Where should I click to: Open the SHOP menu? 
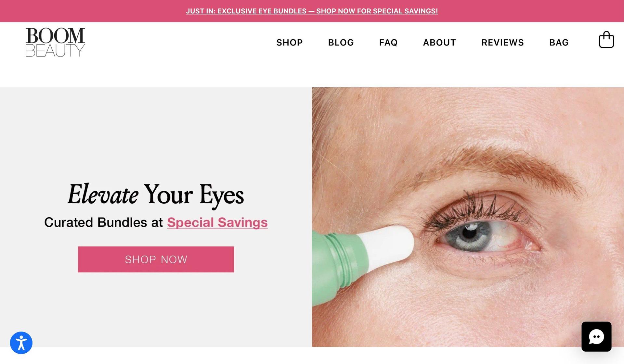(x=290, y=43)
